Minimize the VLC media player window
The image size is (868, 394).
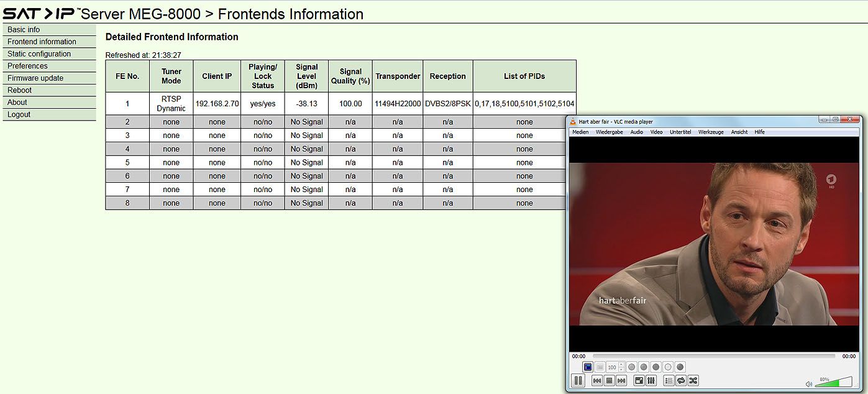coord(824,119)
